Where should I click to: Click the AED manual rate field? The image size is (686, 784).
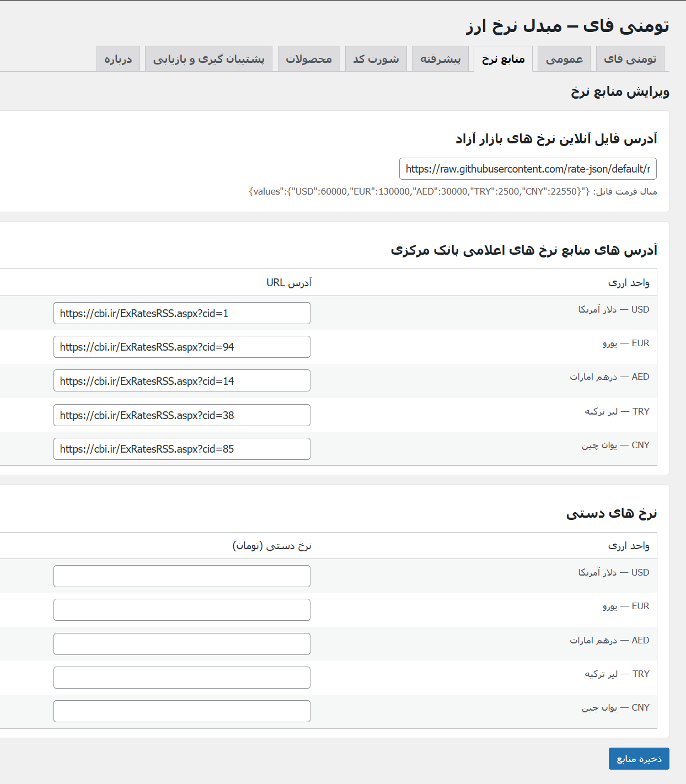181,643
